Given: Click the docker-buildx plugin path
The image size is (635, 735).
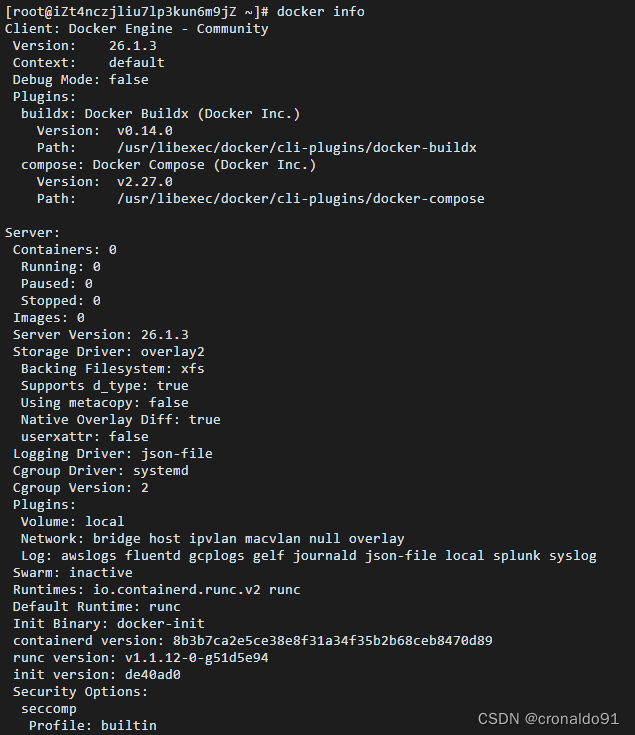Looking at the screenshot, I should click(x=297, y=148).
